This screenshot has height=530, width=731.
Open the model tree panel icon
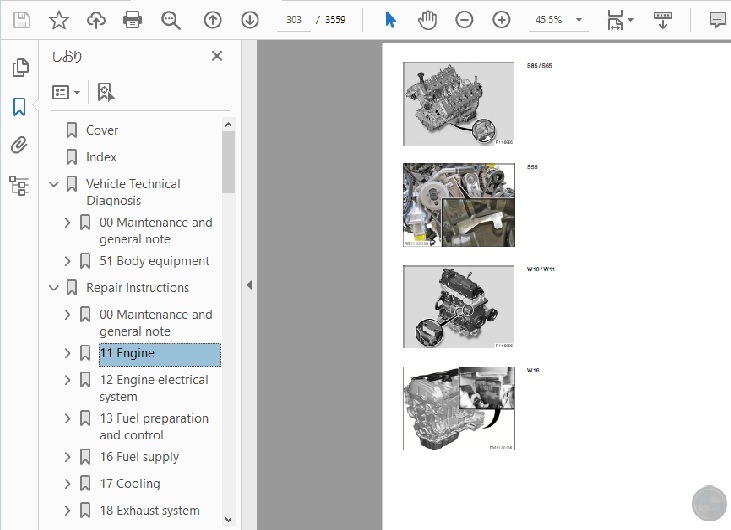coord(19,186)
